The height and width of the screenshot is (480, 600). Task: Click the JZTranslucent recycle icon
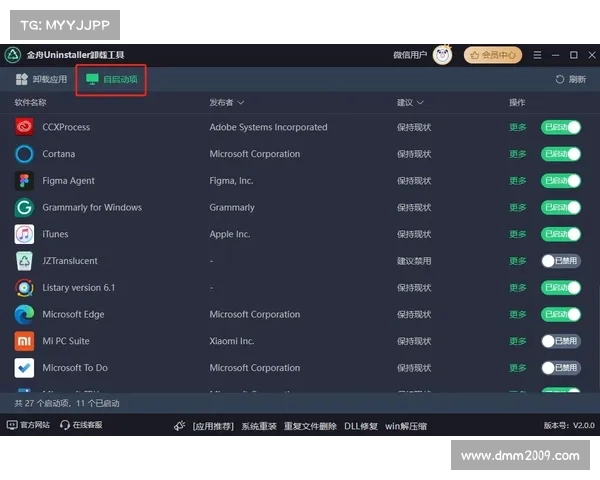(x=24, y=261)
